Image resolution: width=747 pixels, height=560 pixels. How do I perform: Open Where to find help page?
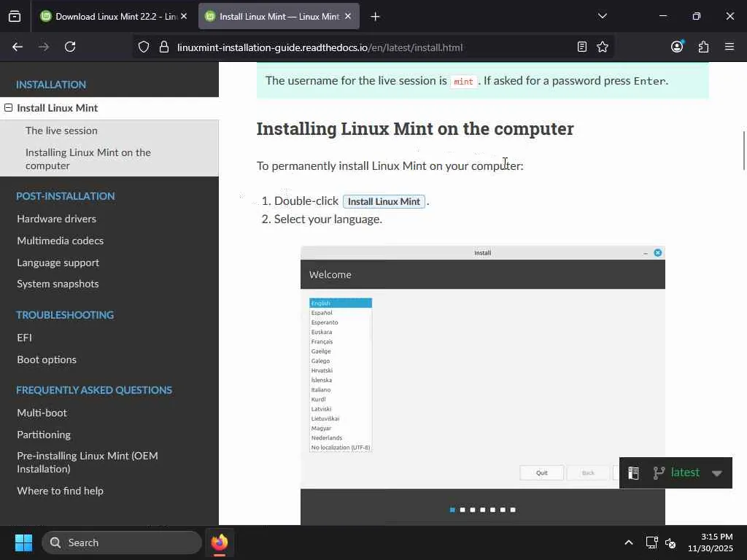60,491
